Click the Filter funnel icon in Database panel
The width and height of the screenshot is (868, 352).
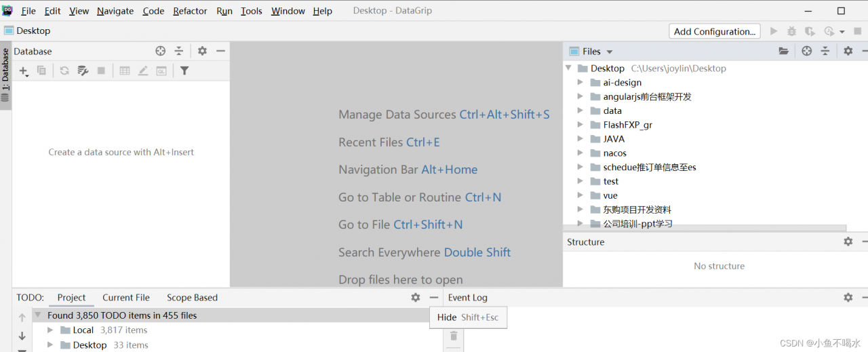[x=184, y=71]
